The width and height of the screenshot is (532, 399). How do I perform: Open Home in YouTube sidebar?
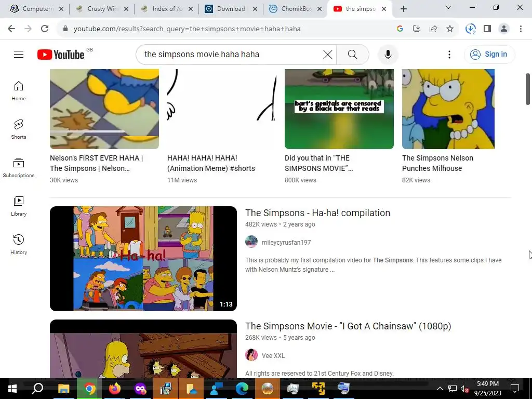tap(19, 91)
